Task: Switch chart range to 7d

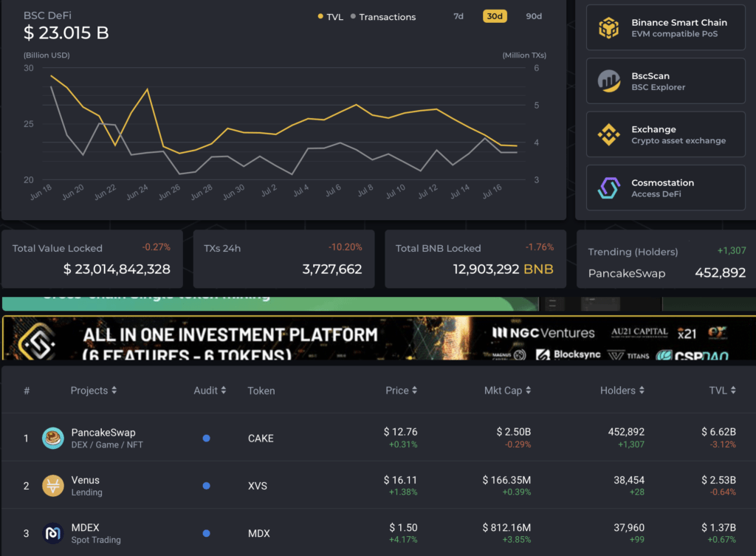Action: pos(458,16)
